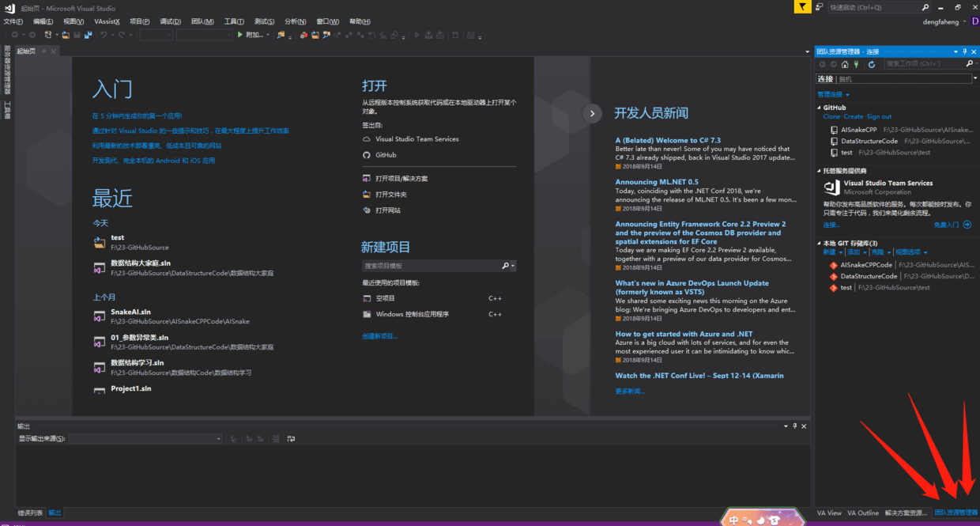Choose the Windows console application template
Screen dimensions: 980x526
[412, 314]
